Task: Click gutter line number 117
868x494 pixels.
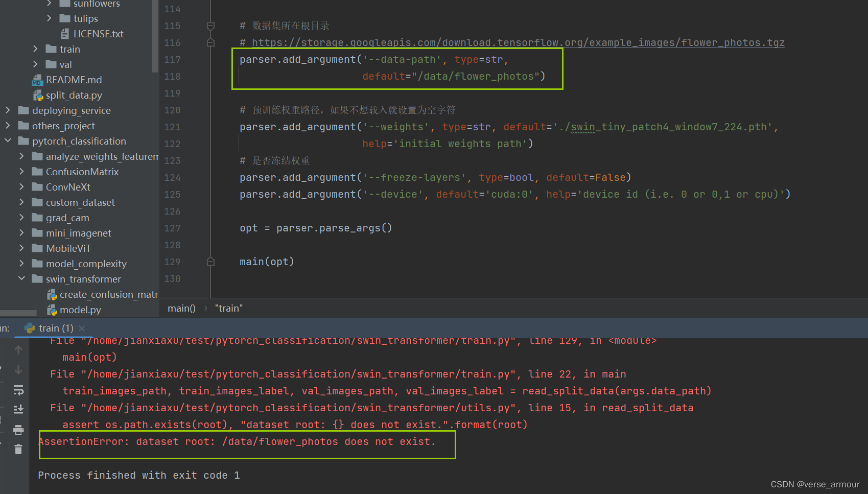Action: pyautogui.click(x=172, y=59)
